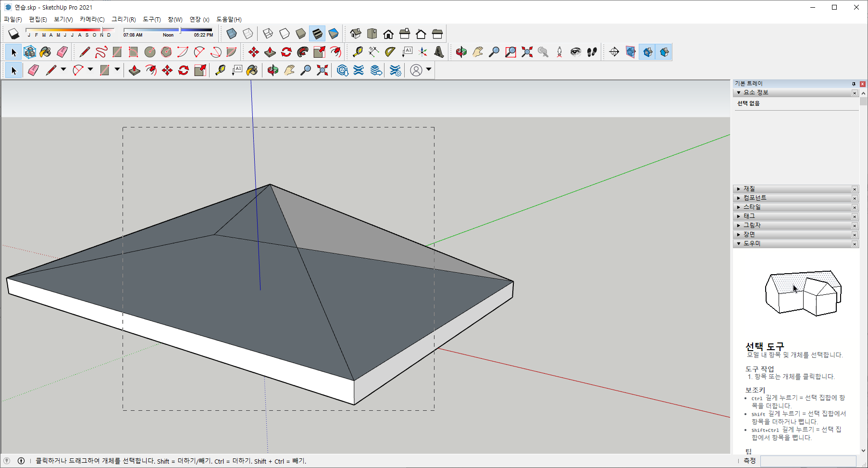The width and height of the screenshot is (868, 468).
Task: Toggle Back Edges display
Action: (x=248, y=34)
